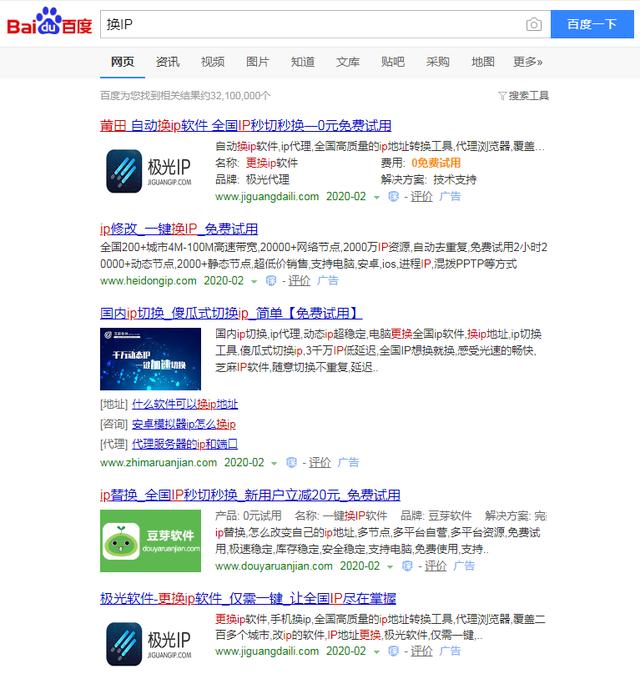Viewport: 640px width, 689px height.
Task: Open sublink 安卓模拟器ip怎么换ip
Action: click(184, 424)
